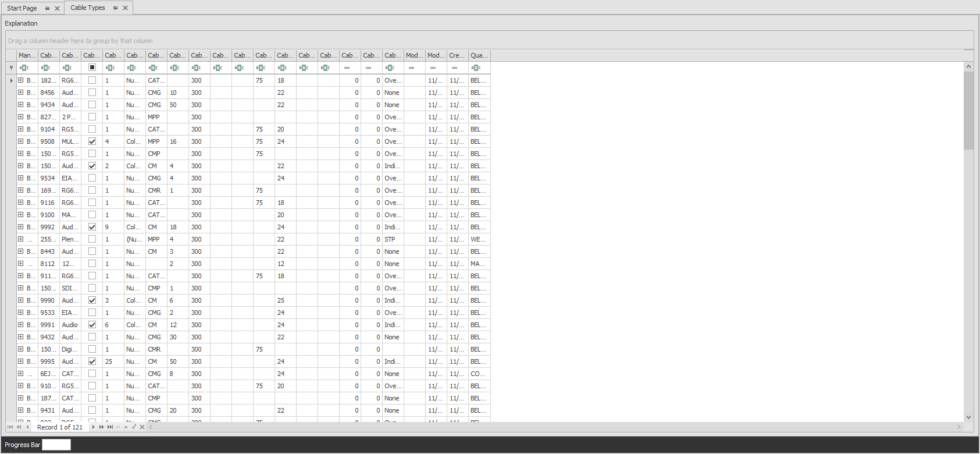Select the 'Audio' cell in row 9991
The height and width of the screenshot is (454, 980).
click(x=70, y=325)
